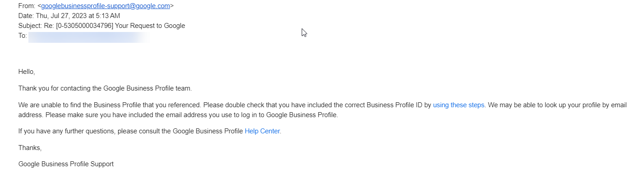Click the line starting "address. Please make sure"
Screen dimensions: 644x173
point(178,115)
